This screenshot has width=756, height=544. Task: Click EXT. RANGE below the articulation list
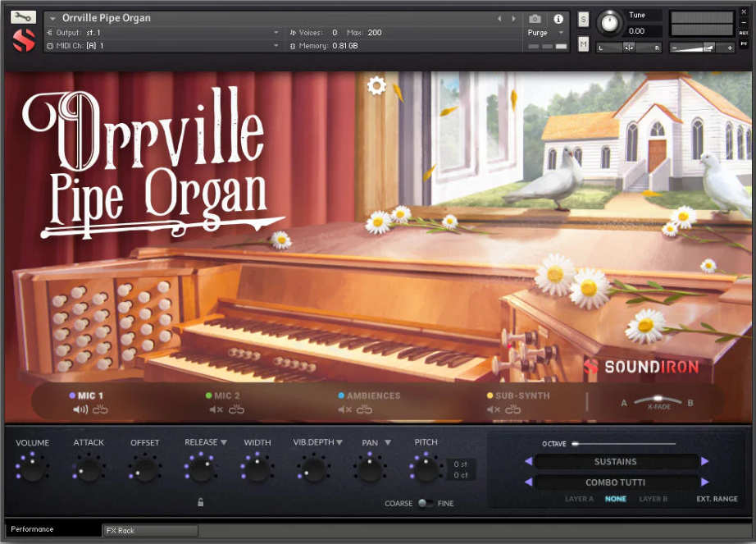point(717,499)
